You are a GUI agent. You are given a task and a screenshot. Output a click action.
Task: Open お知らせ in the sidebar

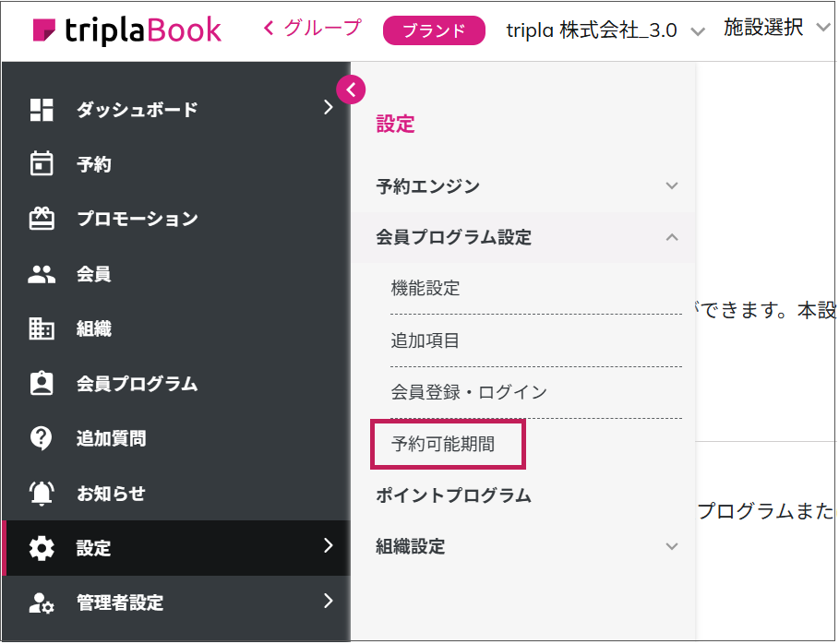[x=176, y=494]
